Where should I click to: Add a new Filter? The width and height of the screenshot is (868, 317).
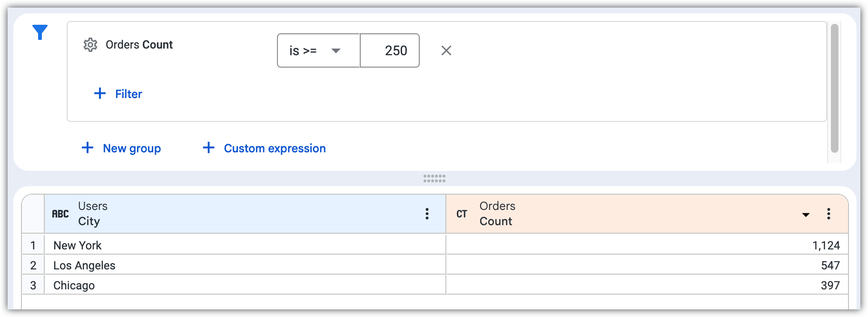(118, 94)
